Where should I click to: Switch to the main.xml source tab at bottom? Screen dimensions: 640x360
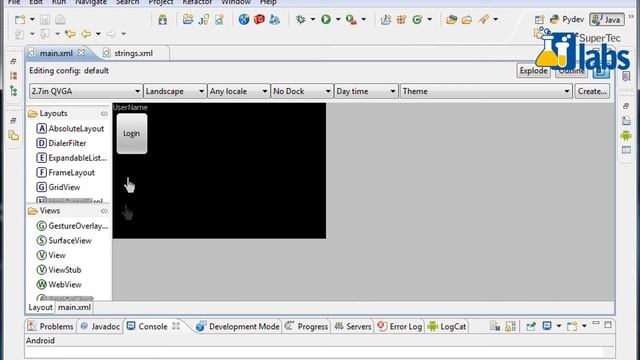pyautogui.click(x=74, y=307)
